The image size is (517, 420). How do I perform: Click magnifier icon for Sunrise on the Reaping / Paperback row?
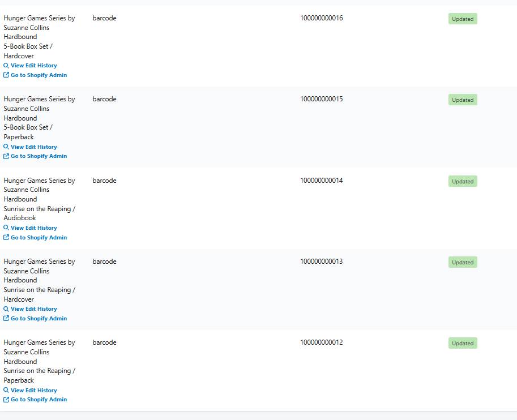[6, 390]
